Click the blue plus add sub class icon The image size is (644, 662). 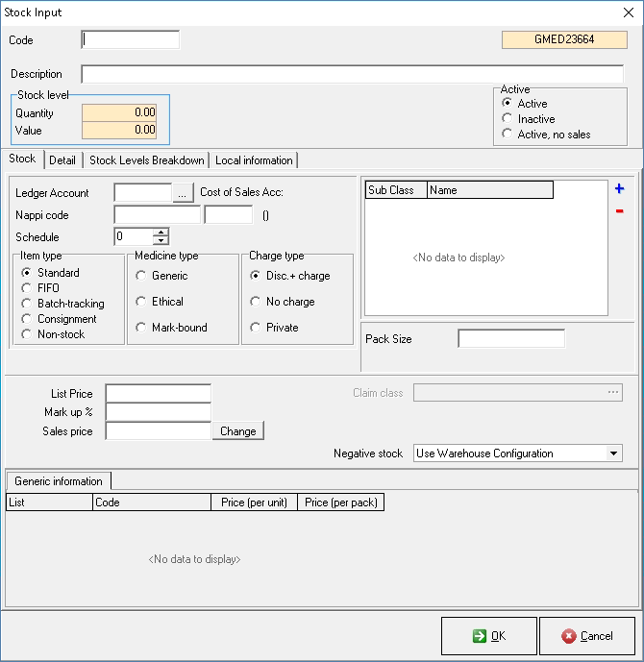point(619,189)
